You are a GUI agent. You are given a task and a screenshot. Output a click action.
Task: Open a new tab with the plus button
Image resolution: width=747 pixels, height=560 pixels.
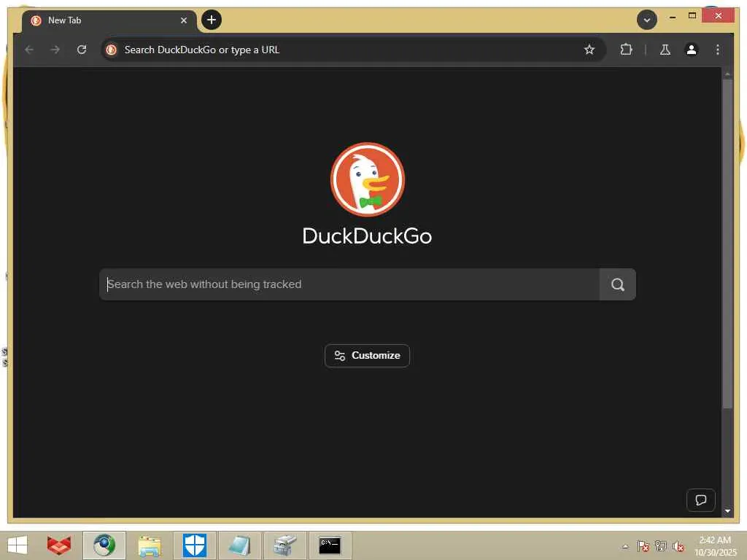(x=212, y=20)
